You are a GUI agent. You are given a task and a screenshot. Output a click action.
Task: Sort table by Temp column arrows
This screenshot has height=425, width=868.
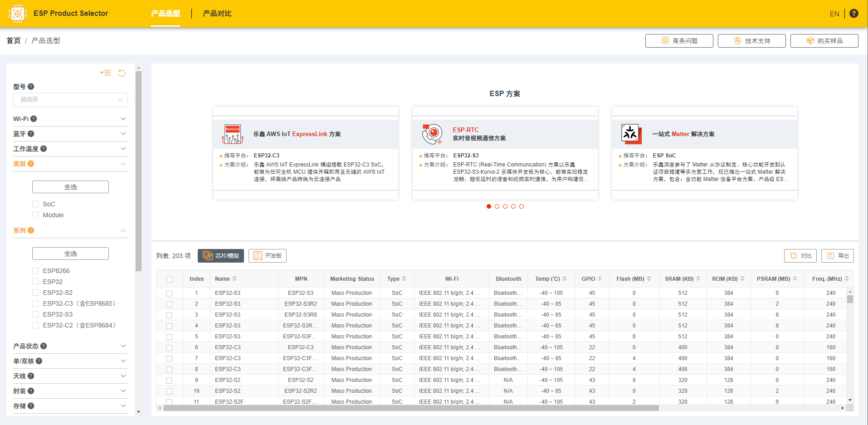point(565,279)
